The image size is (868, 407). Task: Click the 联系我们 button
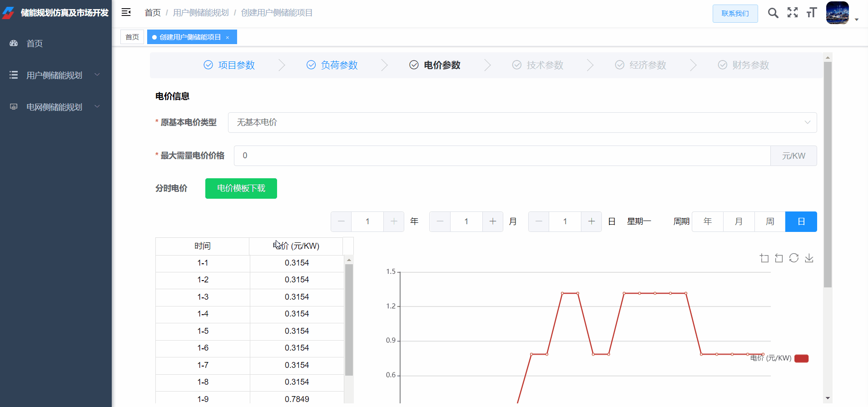coord(735,14)
